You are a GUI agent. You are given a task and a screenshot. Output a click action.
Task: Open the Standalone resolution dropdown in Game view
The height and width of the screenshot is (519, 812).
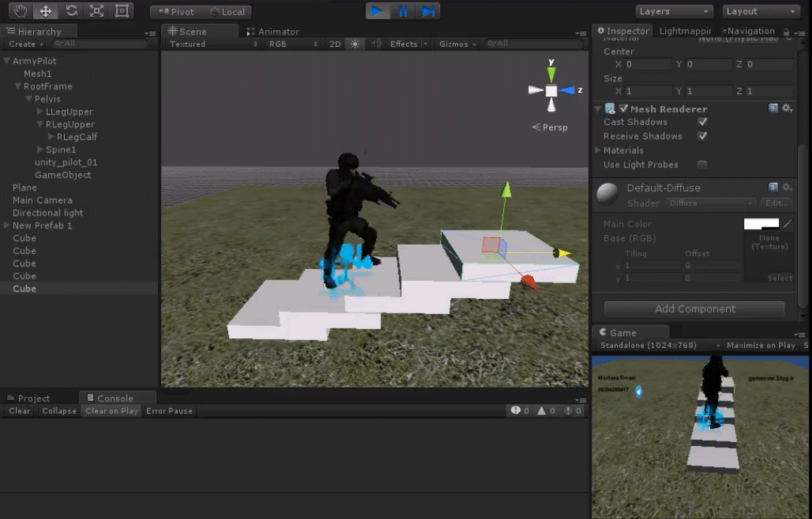(x=660, y=346)
